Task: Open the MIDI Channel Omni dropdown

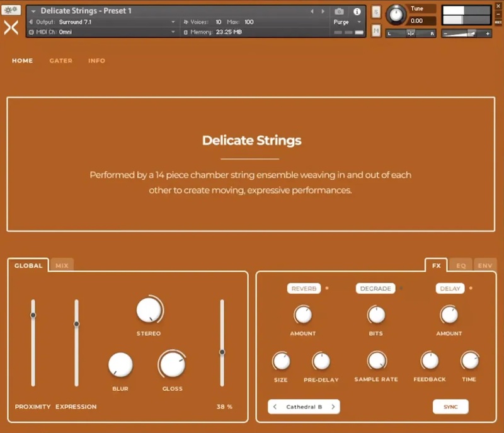Action: pos(173,32)
